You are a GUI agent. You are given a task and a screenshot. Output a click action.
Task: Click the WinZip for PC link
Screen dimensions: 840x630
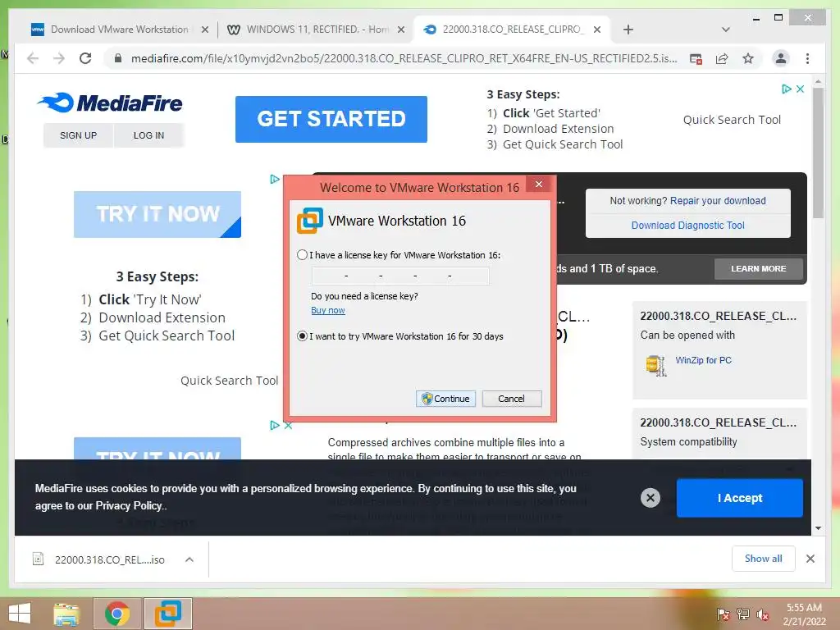click(703, 361)
